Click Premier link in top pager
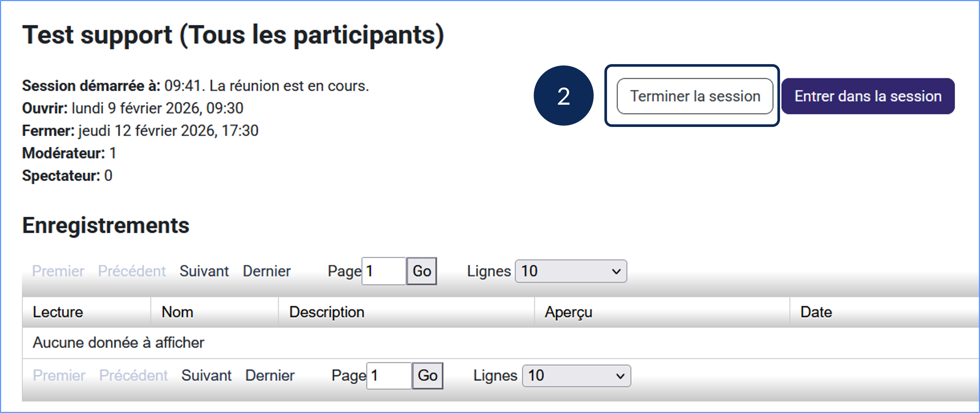Viewport: 980px width, 413px height. coord(58,271)
